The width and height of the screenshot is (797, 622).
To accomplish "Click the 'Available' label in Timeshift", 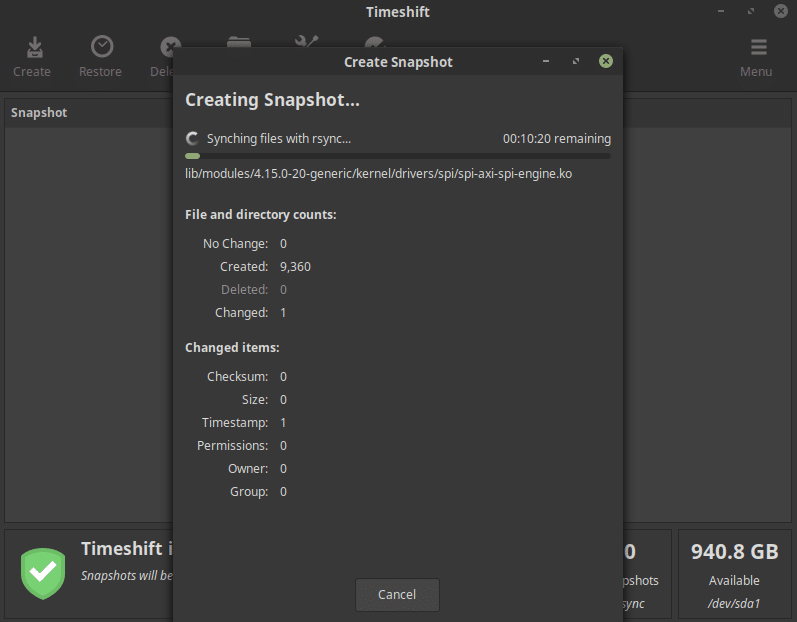I will 734,580.
